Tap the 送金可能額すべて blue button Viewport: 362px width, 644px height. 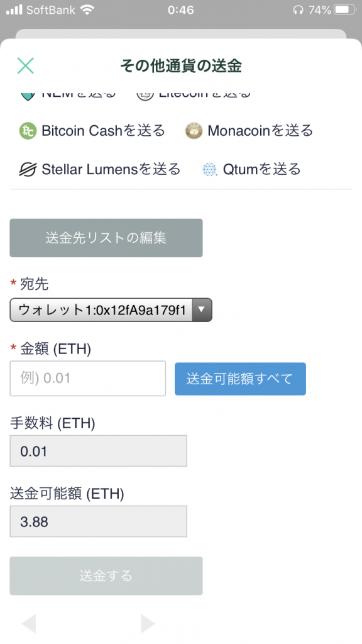[240, 379]
